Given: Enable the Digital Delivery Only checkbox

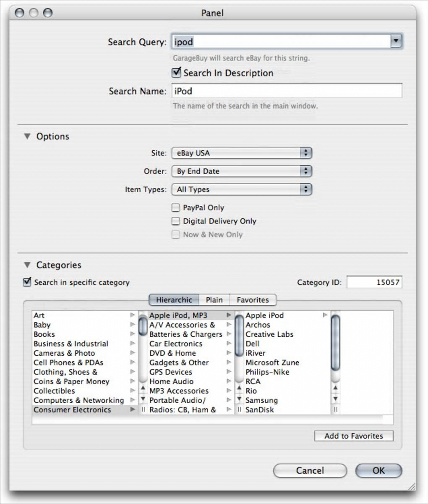Looking at the screenshot, I should [x=176, y=221].
